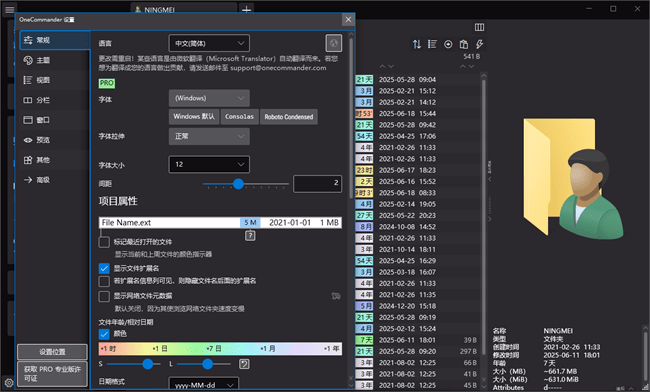Open the 字体拉伸 dropdown showing 正常
Image resolution: width=650 pixels, height=392 pixels.
pos(209,136)
